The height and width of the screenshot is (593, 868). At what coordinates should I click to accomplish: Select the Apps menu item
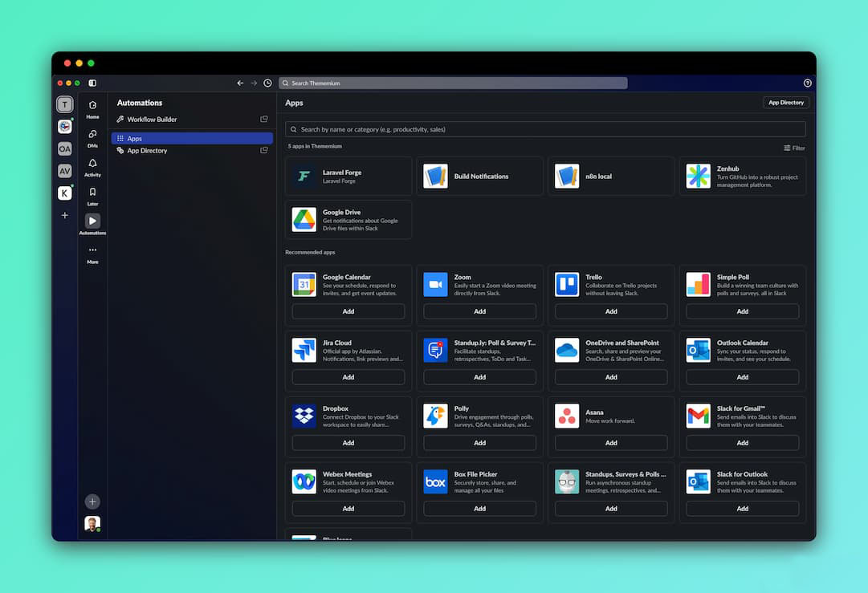[192, 138]
